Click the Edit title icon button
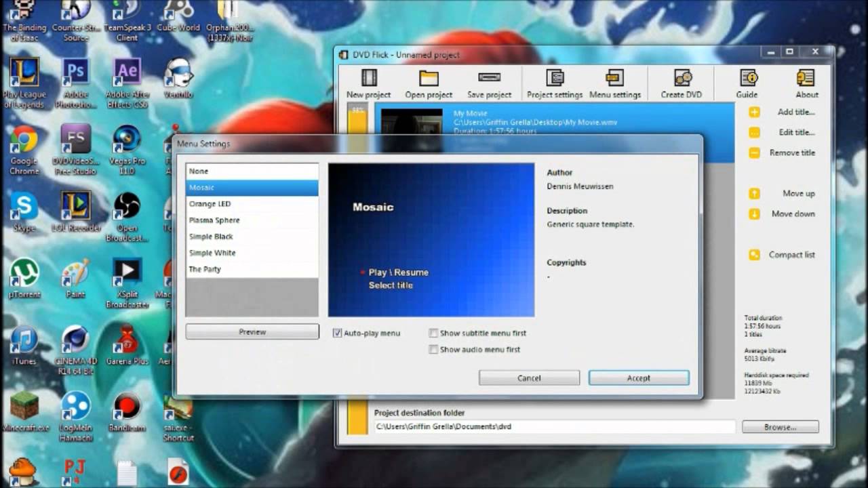This screenshot has height=488, width=868. pyautogui.click(x=754, y=133)
